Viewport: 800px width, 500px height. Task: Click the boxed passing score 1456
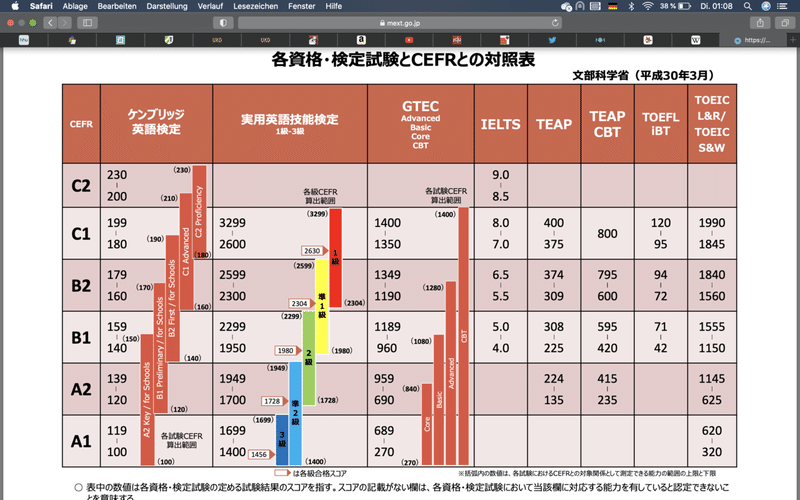point(259,454)
